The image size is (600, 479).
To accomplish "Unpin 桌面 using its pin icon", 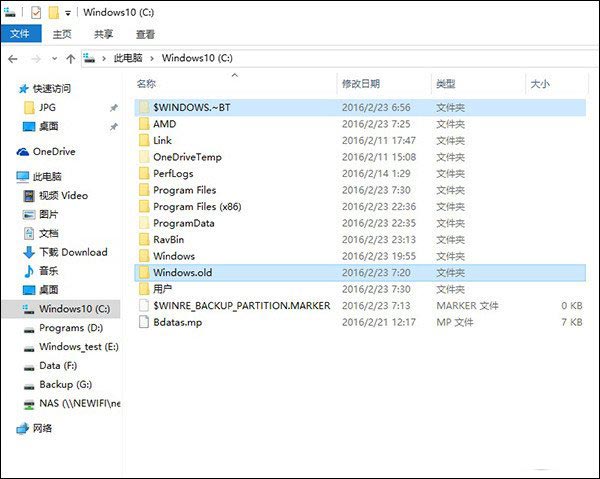I will coord(114,127).
